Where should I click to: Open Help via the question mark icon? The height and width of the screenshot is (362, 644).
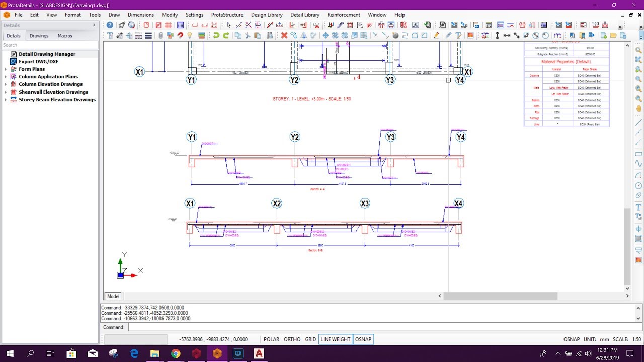pos(110,25)
